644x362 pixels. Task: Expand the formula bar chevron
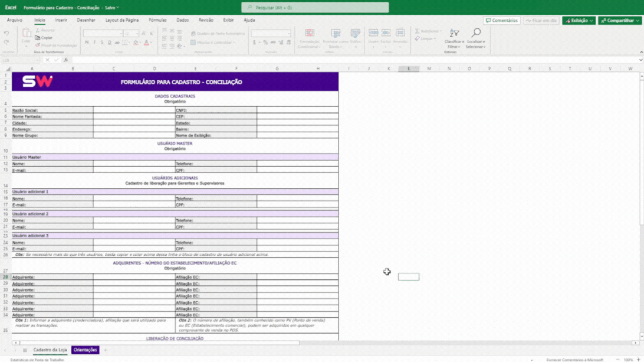pos(640,60)
